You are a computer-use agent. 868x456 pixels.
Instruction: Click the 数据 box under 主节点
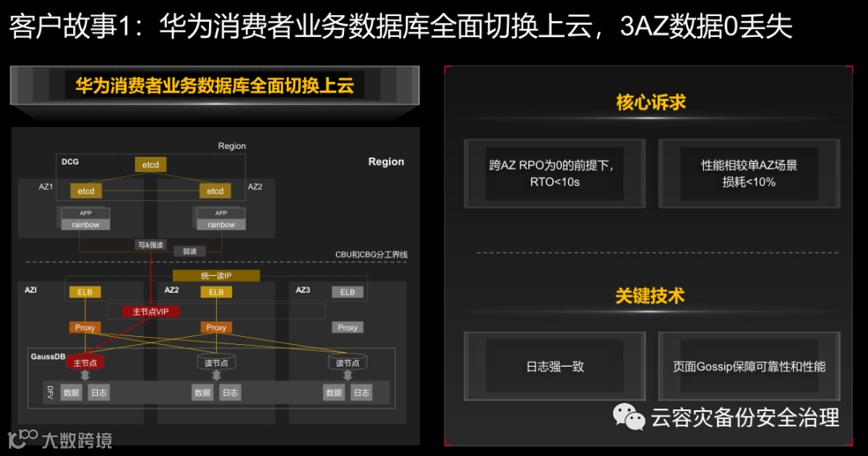coord(71,392)
